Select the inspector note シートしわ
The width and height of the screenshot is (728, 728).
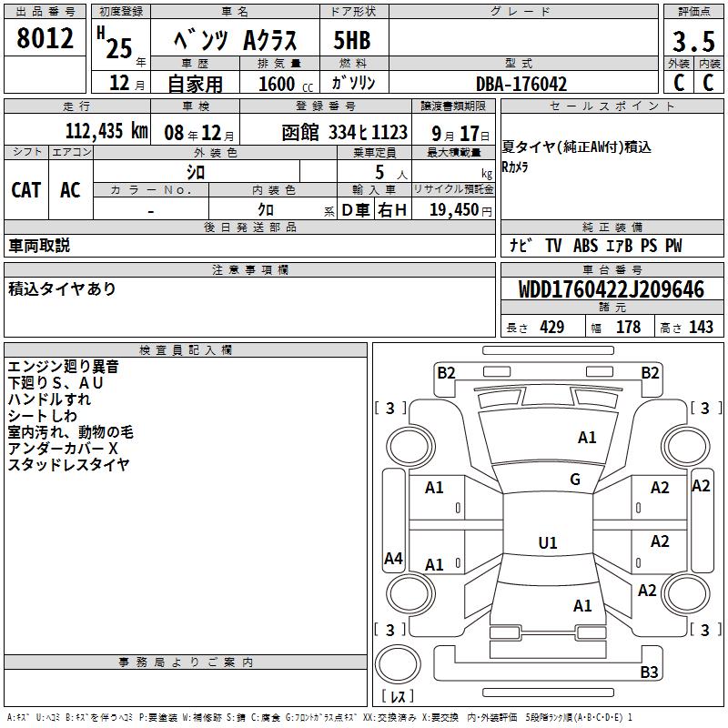(x=42, y=416)
